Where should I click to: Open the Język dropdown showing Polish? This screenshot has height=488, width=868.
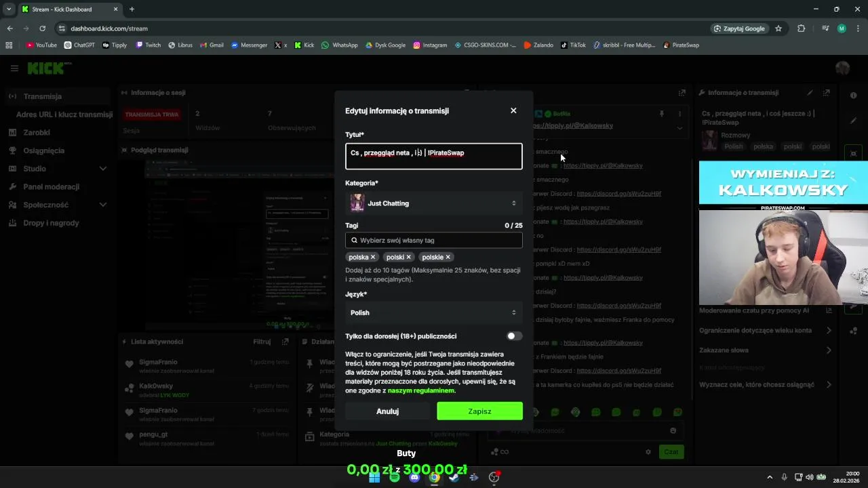[x=434, y=312]
